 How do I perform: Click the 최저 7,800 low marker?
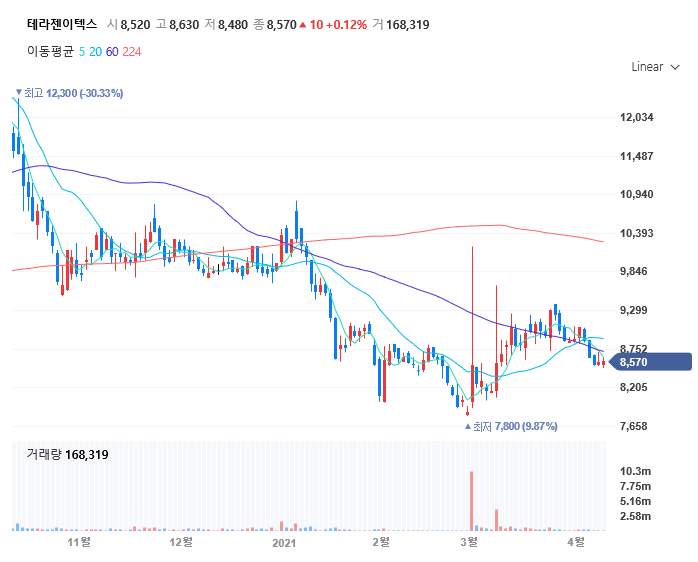click(x=511, y=426)
